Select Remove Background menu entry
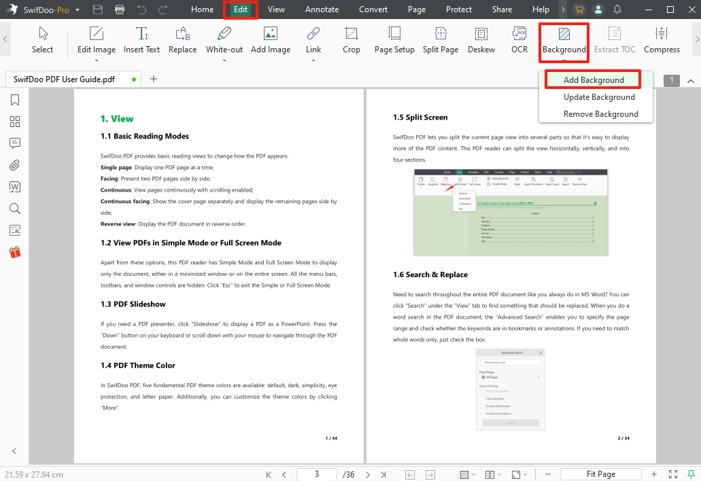 (x=600, y=114)
